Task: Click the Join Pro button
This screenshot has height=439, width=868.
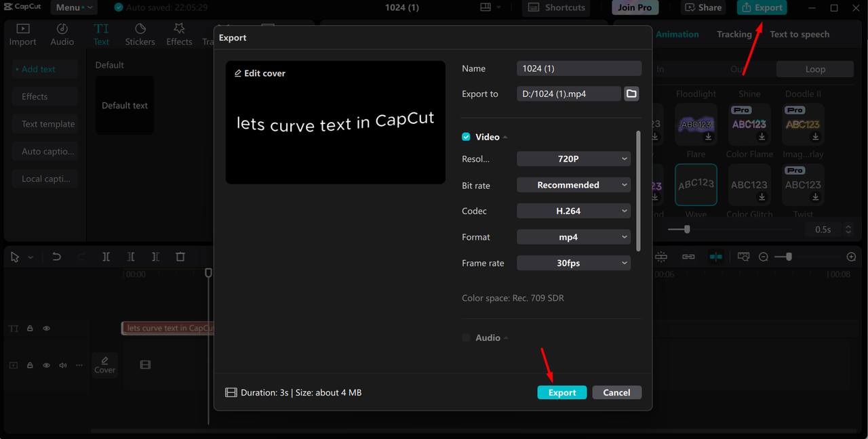Action: 635,7
